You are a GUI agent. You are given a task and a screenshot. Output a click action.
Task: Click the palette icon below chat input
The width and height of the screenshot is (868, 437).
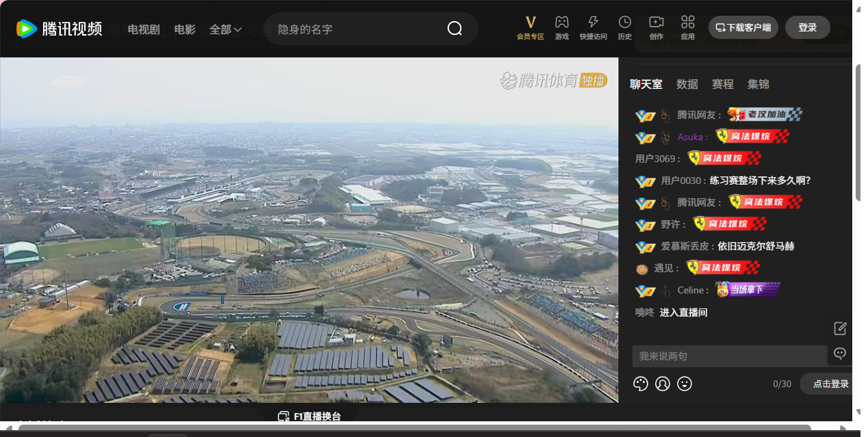click(641, 384)
